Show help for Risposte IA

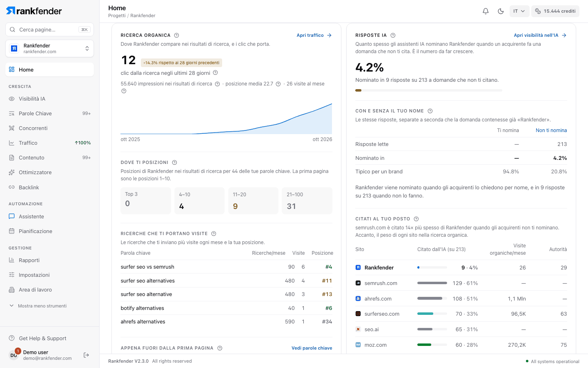point(393,35)
